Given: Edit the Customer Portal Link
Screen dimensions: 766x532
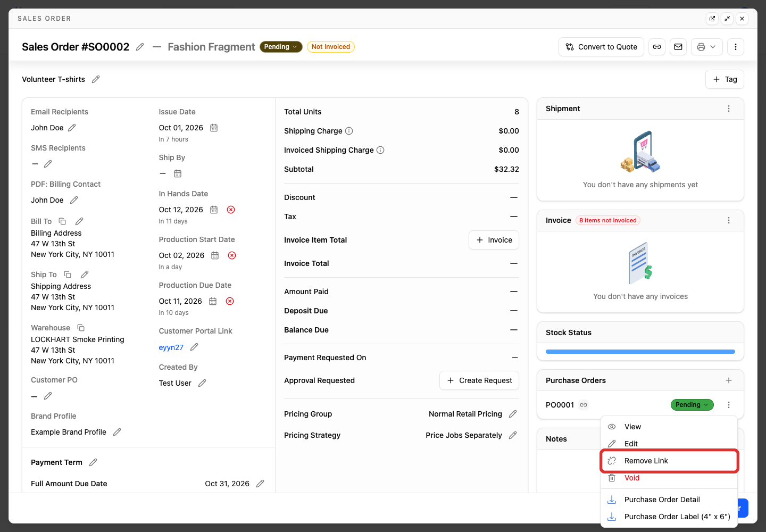Looking at the screenshot, I should tap(194, 347).
